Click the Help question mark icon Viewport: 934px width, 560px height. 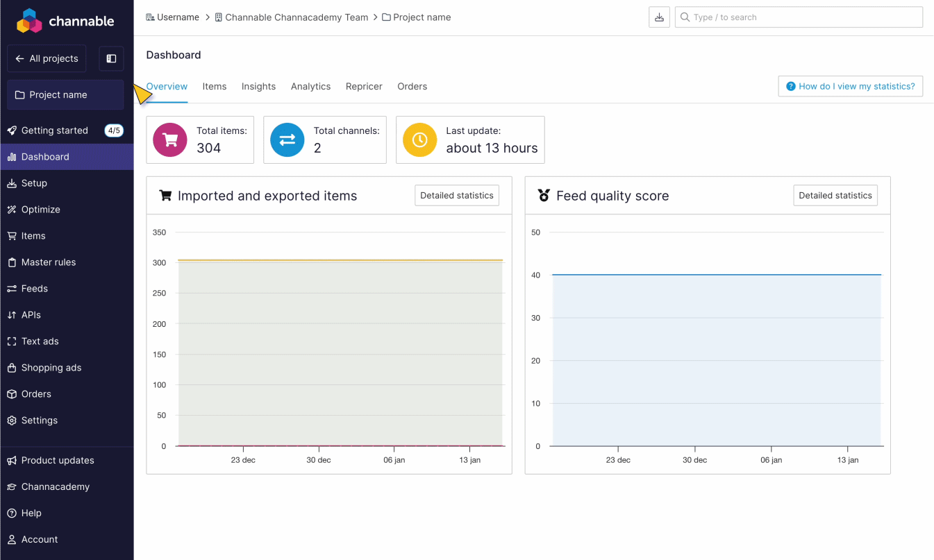pos(12,514)
